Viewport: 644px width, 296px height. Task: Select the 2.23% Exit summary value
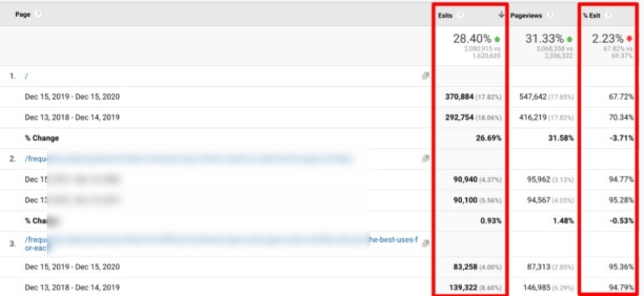(x=608, y=39)
